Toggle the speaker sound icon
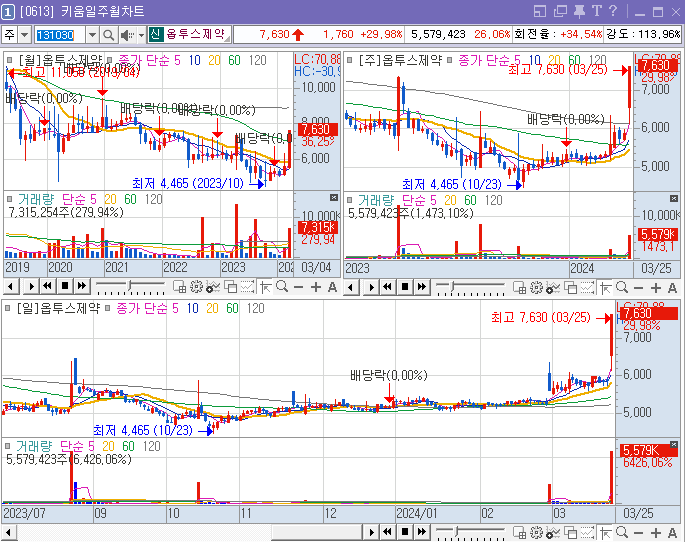This screenshot has height=542, width=685. (x=127, y=35)
